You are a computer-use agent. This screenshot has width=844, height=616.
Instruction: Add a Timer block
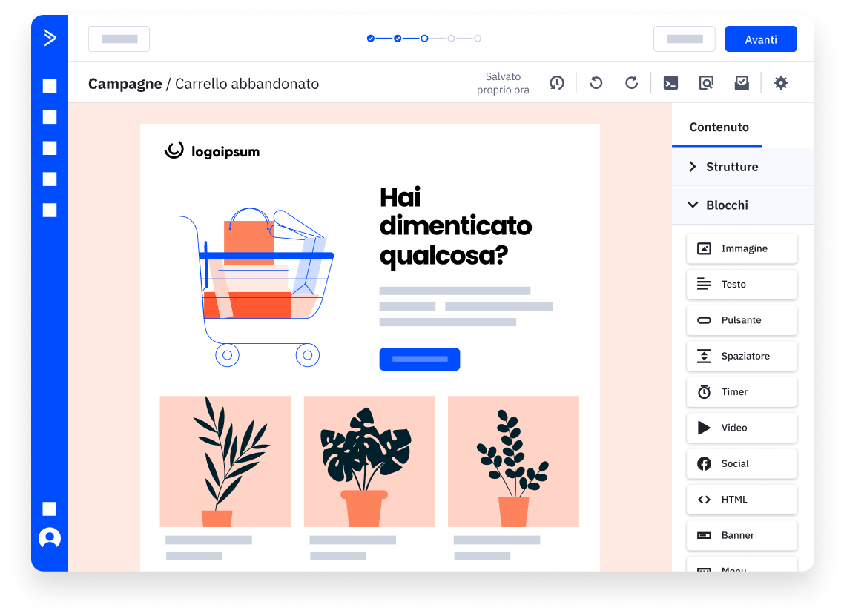742,391
